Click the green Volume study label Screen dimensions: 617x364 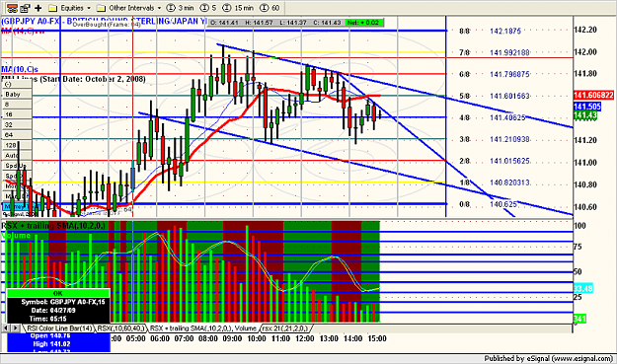pos(16,236)
